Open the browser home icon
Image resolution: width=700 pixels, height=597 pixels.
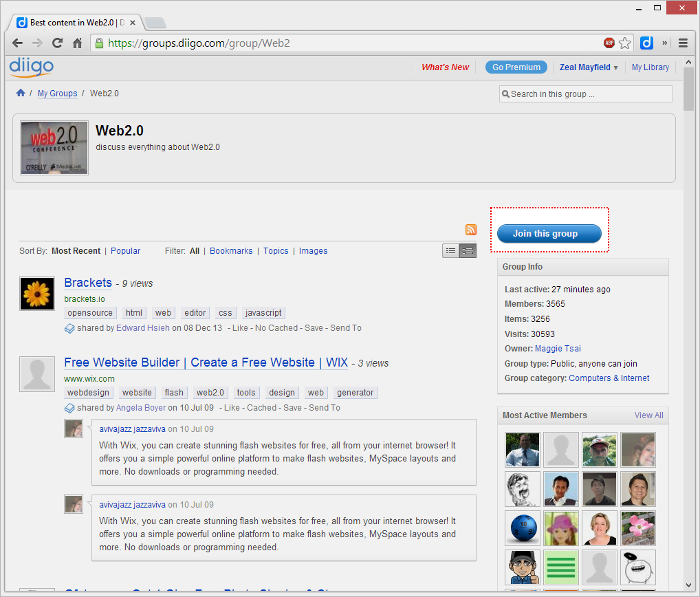(x=77, y=43)
